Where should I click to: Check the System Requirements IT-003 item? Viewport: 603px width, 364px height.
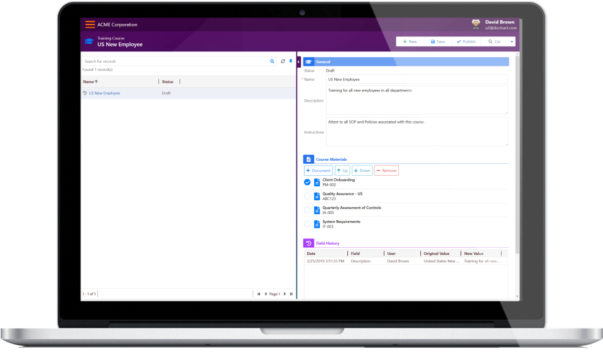(x=308, y=223)
